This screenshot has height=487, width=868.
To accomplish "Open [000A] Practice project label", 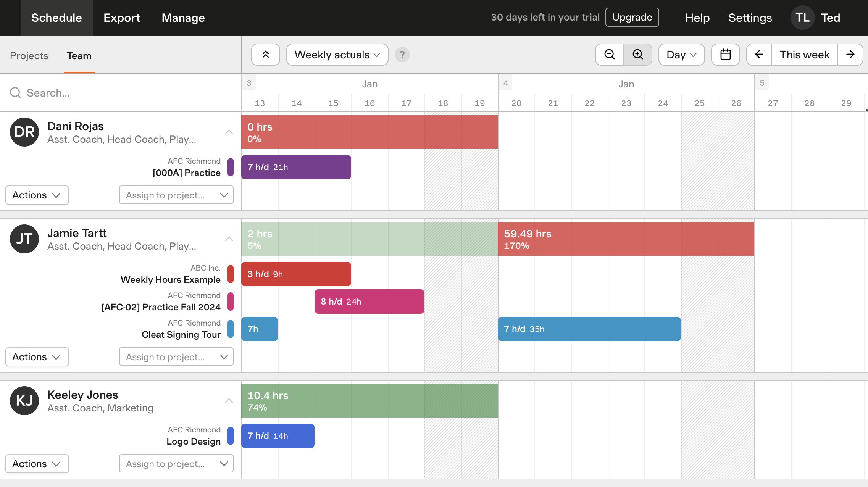I will [187, 173].
